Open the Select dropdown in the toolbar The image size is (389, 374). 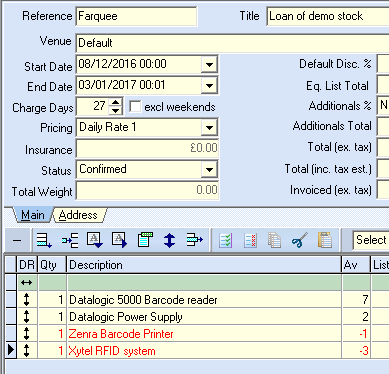(x=371, y=240)
